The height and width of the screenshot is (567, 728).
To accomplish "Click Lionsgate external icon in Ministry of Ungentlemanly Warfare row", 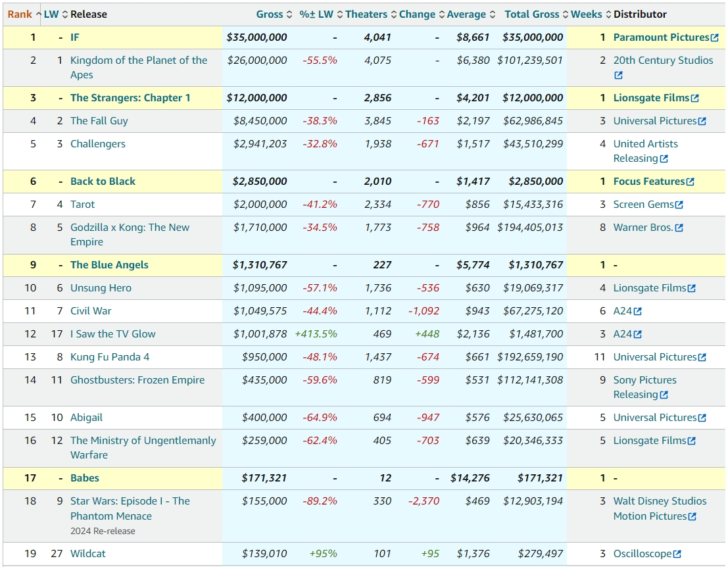I will [691, 441].
